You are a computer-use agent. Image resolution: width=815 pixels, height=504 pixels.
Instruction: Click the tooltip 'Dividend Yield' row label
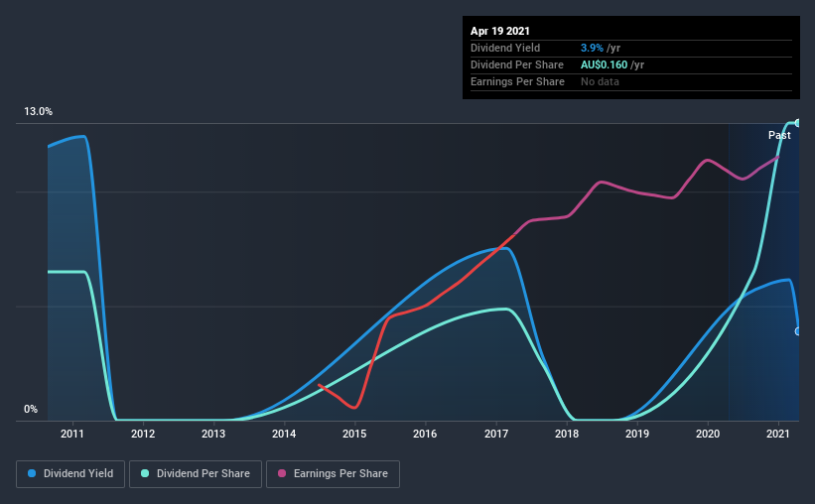[505, 48]
